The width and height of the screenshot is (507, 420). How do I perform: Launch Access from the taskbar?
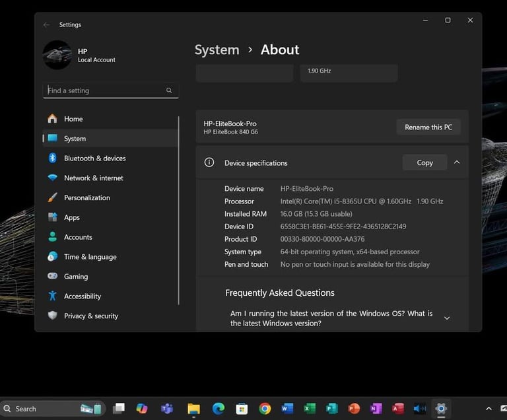(398, 408)
